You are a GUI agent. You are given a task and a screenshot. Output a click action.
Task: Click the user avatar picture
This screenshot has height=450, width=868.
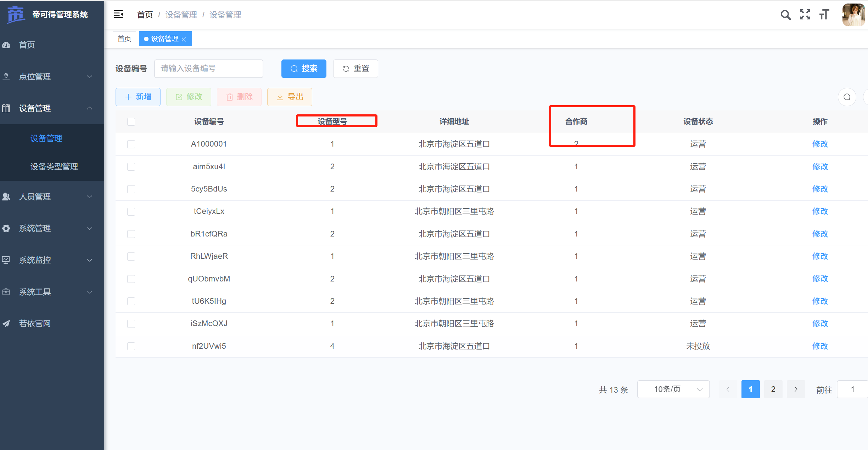(853, 15)
